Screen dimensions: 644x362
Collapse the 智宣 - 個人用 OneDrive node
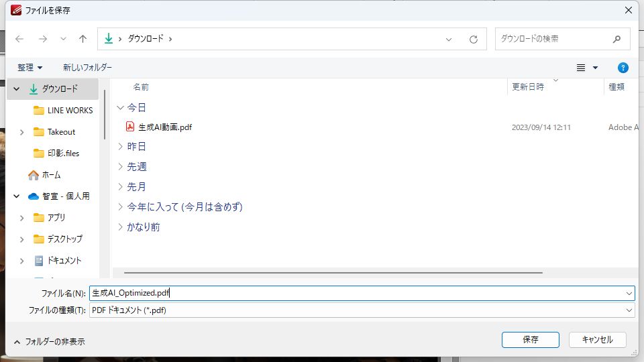click(x=16, y=196)
